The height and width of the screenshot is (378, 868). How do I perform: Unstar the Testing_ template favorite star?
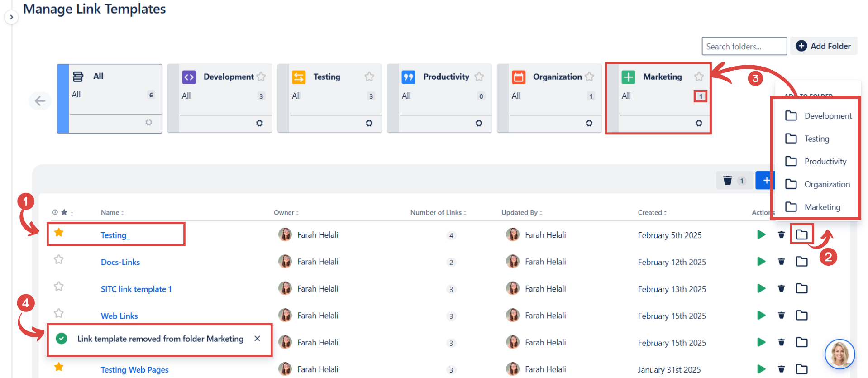click(x=59, y=233)
